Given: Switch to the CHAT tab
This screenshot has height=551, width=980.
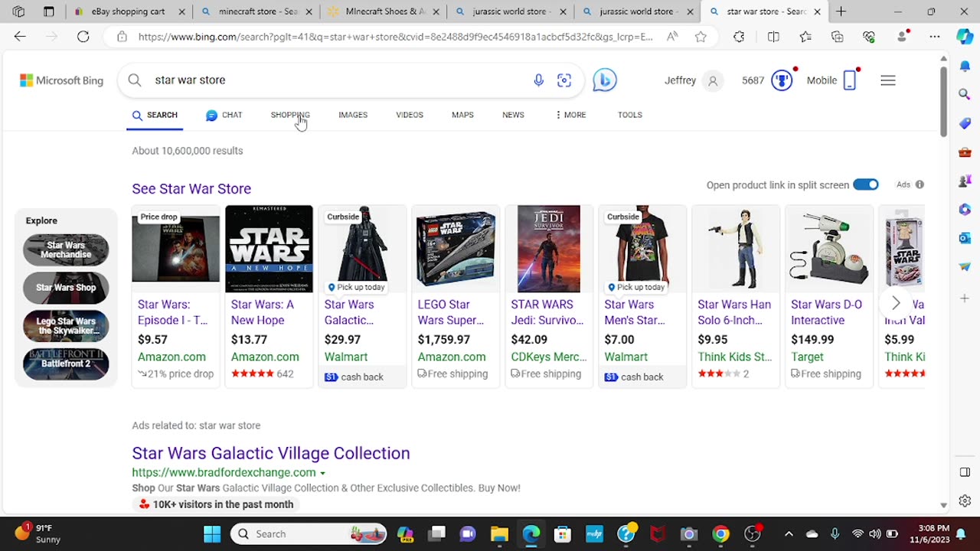Looking at the screenshot, I should tap(224, 115).
